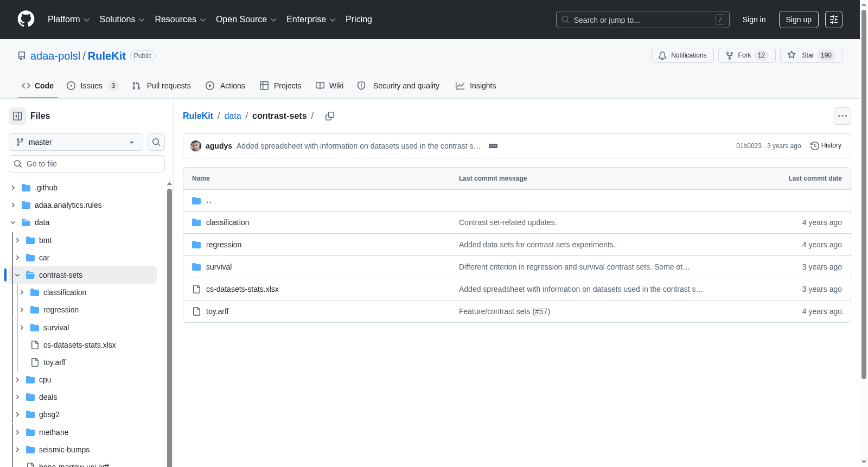The image size is (868, 467).
Task: Collapse the Files side panel icon
Action: pyautogui.click(x=17, y=116)
